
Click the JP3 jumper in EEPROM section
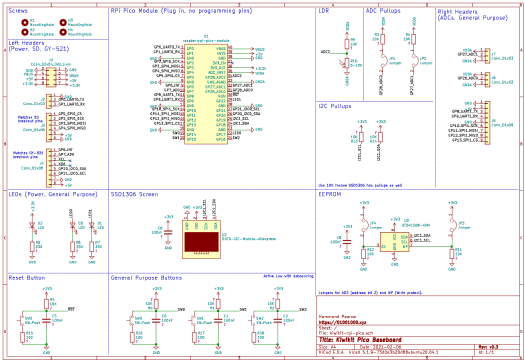[x=452, y=224]
